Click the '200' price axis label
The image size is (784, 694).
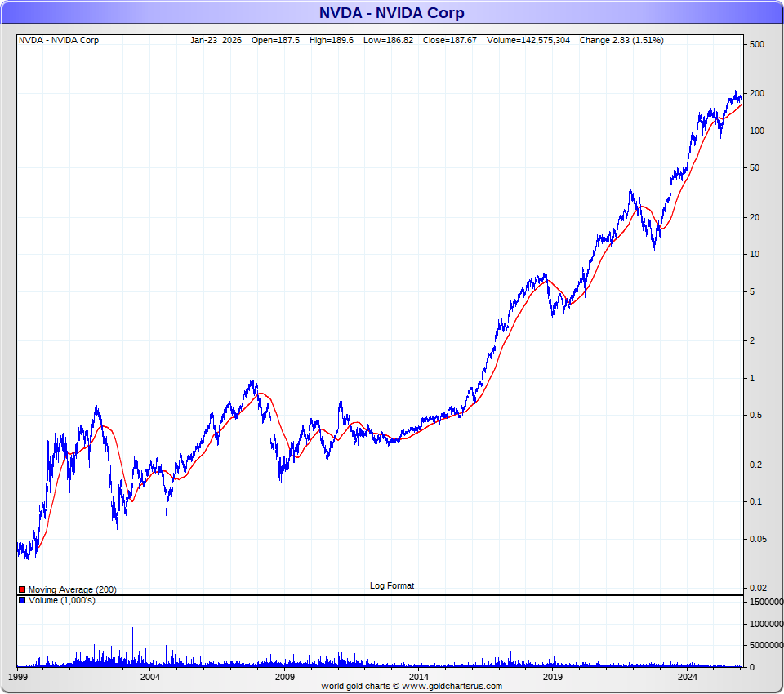757,93
